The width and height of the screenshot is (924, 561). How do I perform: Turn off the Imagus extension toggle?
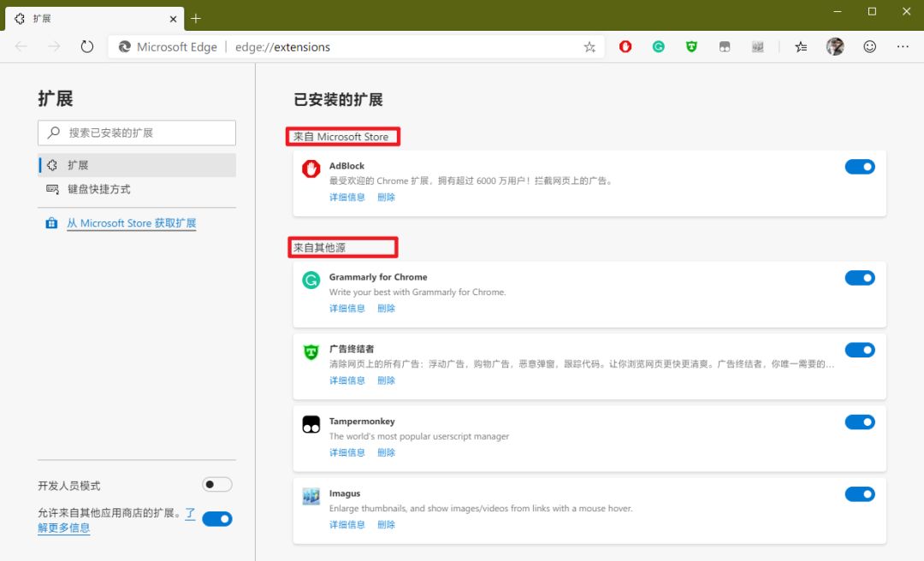click(x=860, y=494)
